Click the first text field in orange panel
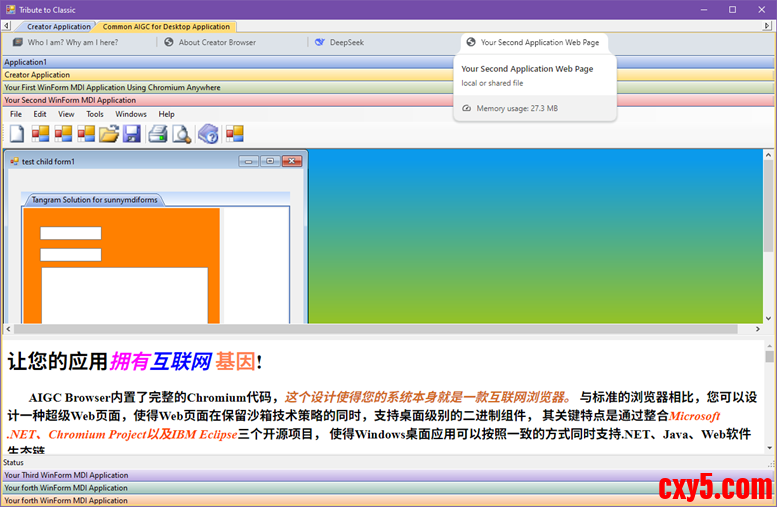This screenshot has height=507, width=777. [x=70, y=233]
